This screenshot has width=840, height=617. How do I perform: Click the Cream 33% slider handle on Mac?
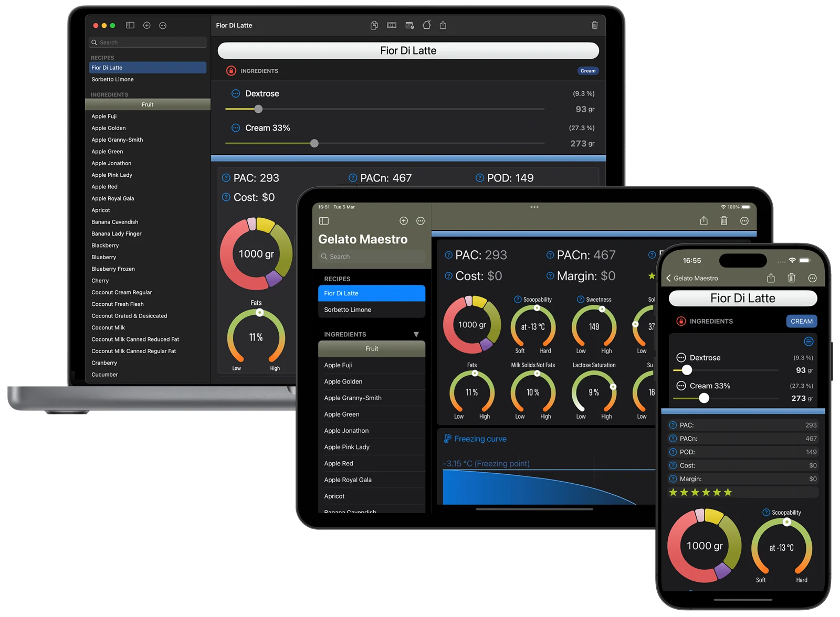click(x=314, y=143)
